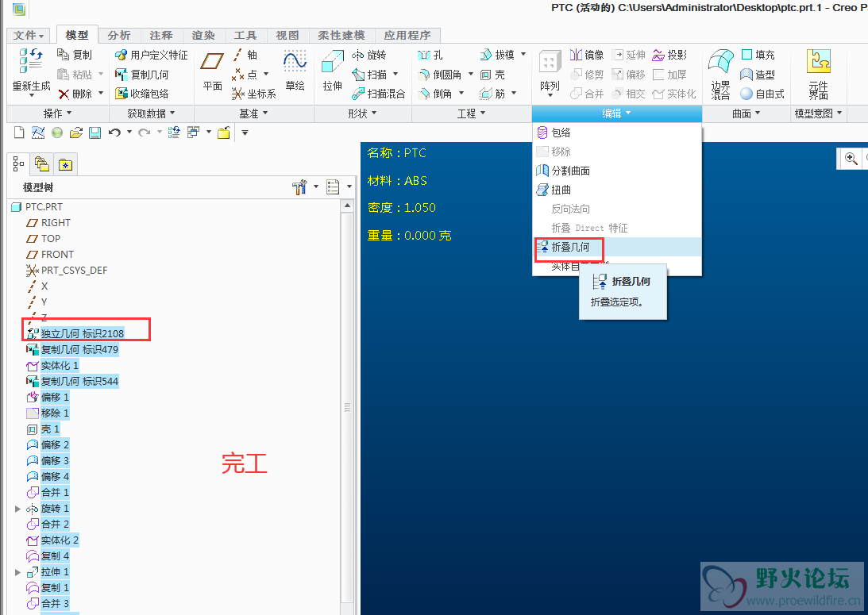Expand the Model Intent (模型意图) group dropdown
The width and height of the screenshot is (868, 615).
(818, 113)
